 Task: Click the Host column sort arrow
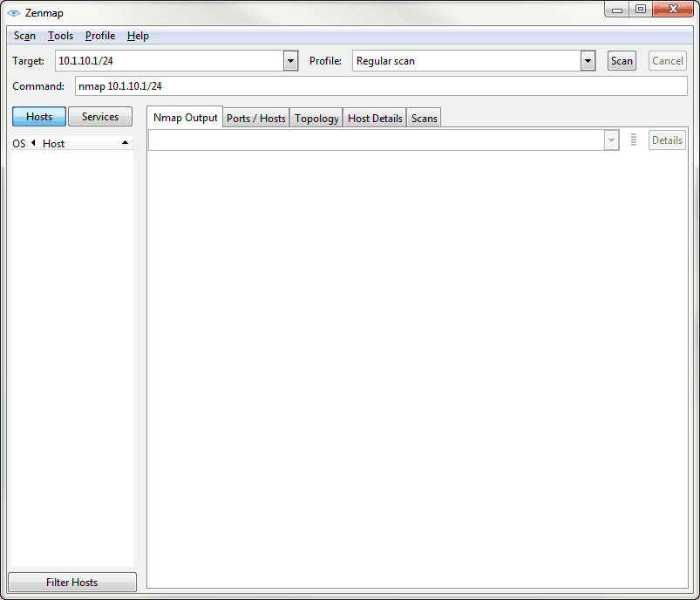click(125, 142)
